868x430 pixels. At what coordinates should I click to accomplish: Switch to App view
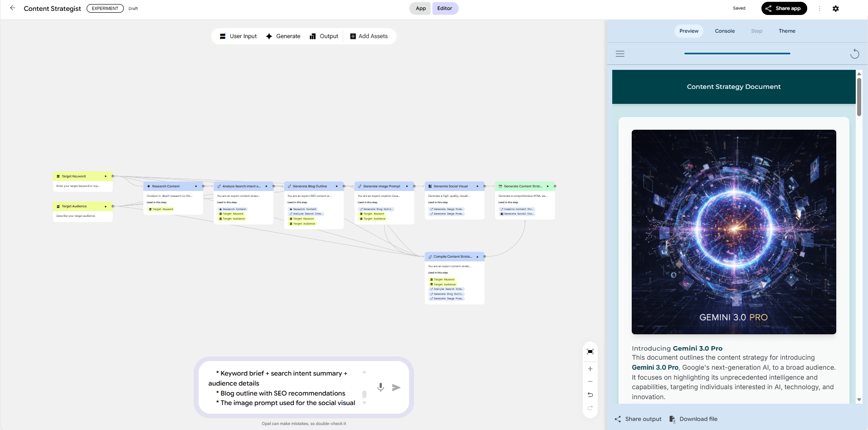coord(421,9)
